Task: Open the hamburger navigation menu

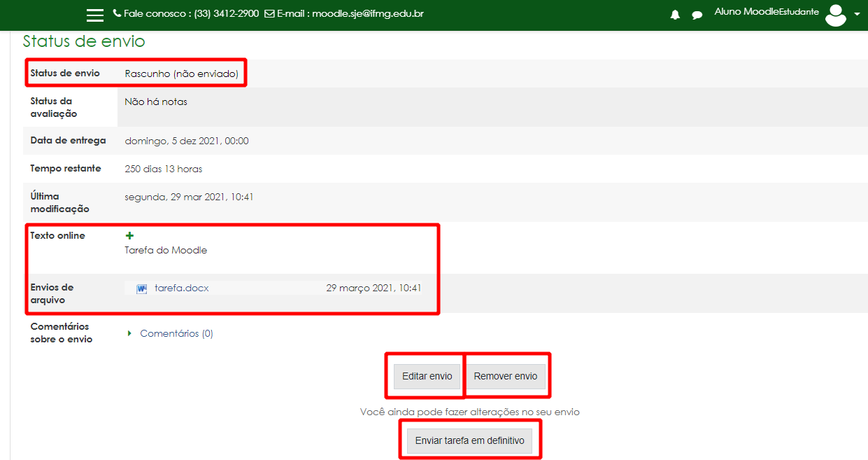Action: (x=94, y=15)
